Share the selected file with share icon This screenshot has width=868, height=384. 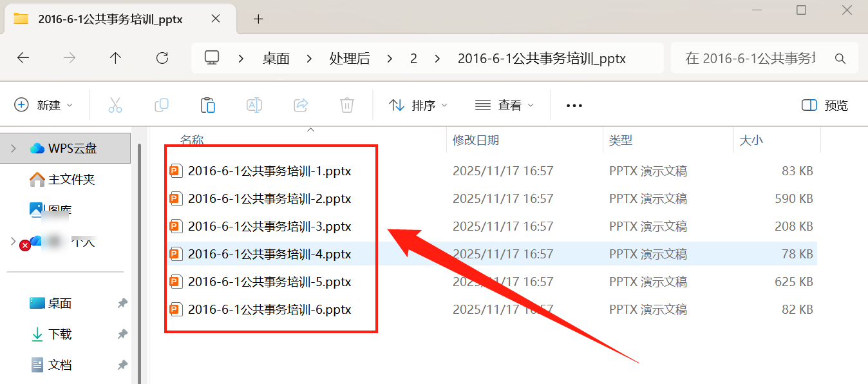click(x=300, y=104)
